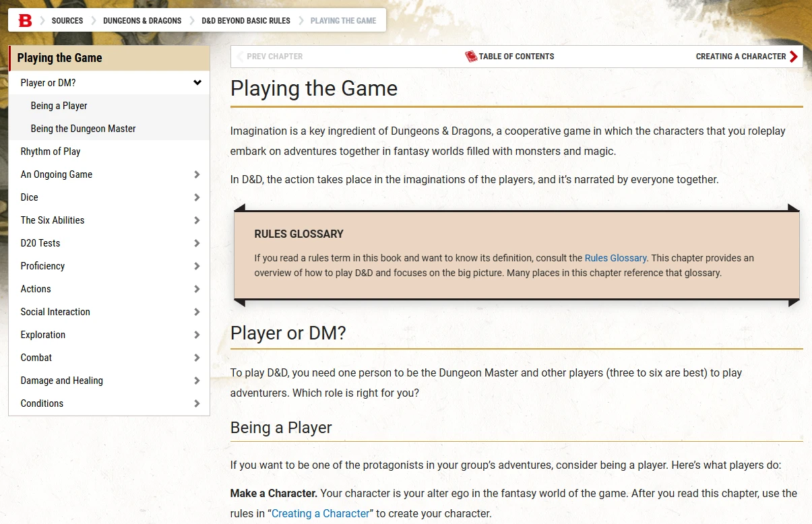Viewport: 812px width, 524px height.
Task: Expand the D20 Tests chevron
Action: (x=197, y=243)
